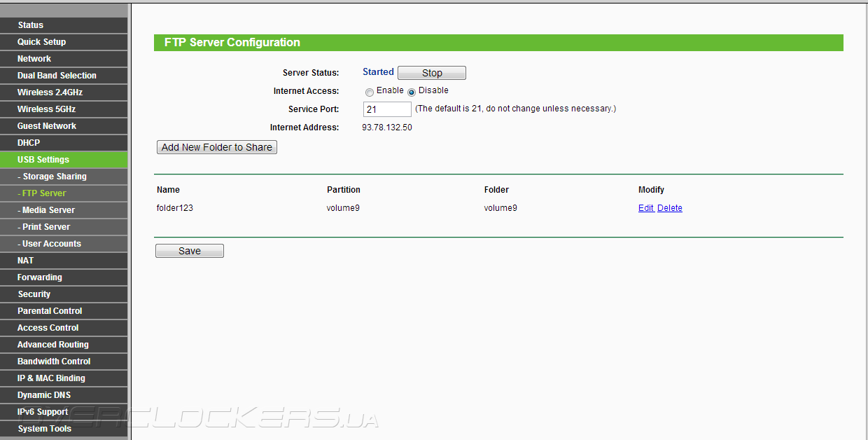Save the FTP server configuration
This screenshot has width=868, height=440.
(190, 251)
